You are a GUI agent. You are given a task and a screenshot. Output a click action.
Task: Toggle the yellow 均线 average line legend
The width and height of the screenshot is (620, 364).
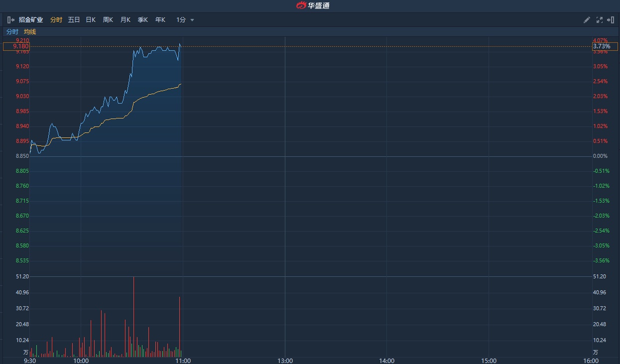coord(30,32)
